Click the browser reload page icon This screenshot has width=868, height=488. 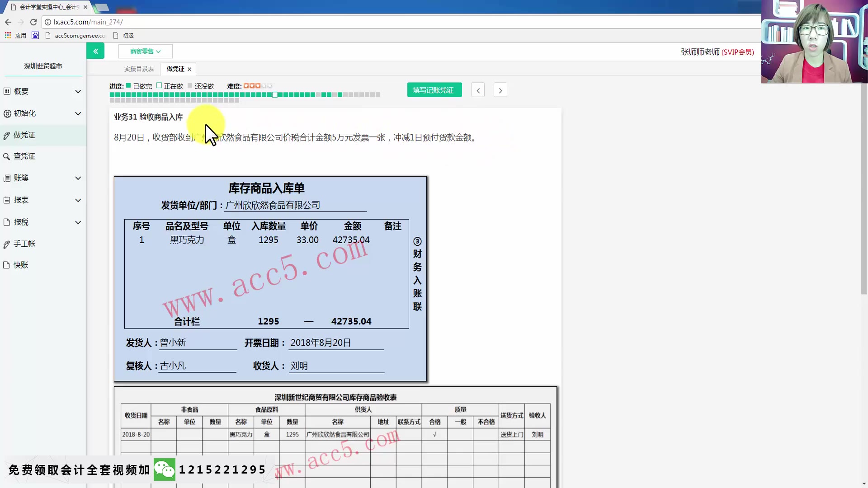tap(33, 22)
